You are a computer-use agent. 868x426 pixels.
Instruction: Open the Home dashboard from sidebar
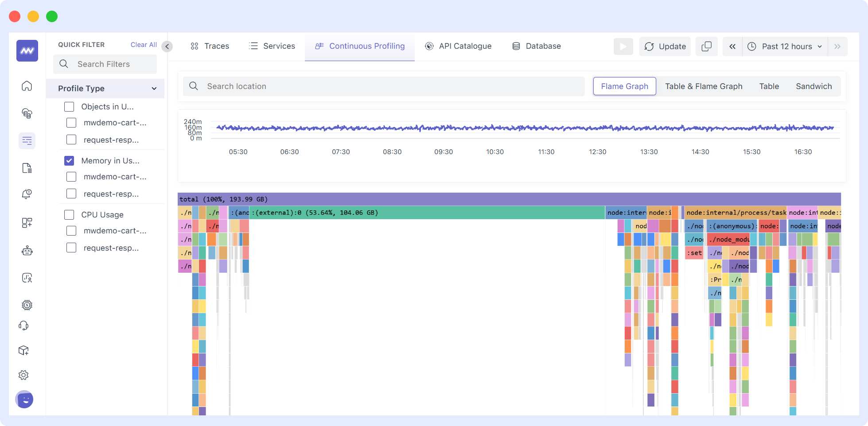[x=27, y=85]
